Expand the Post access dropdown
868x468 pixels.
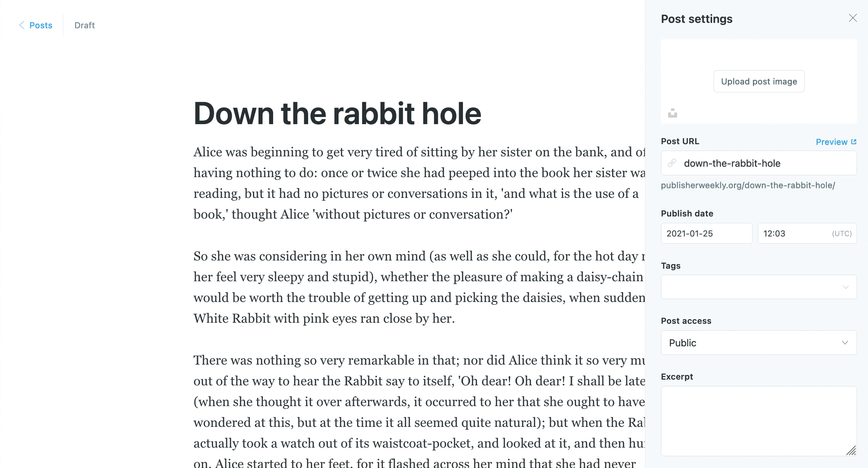click(x=759, y=343)
